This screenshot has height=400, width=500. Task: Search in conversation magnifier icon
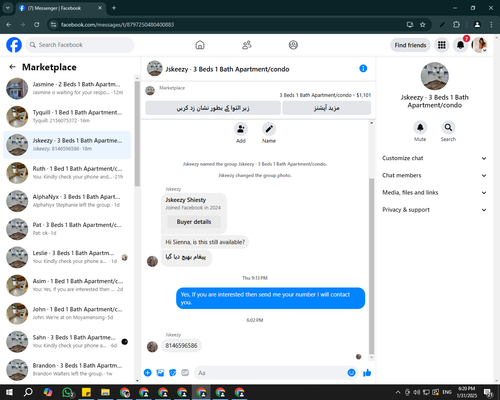pyautogui.click(x=448, y=127)
